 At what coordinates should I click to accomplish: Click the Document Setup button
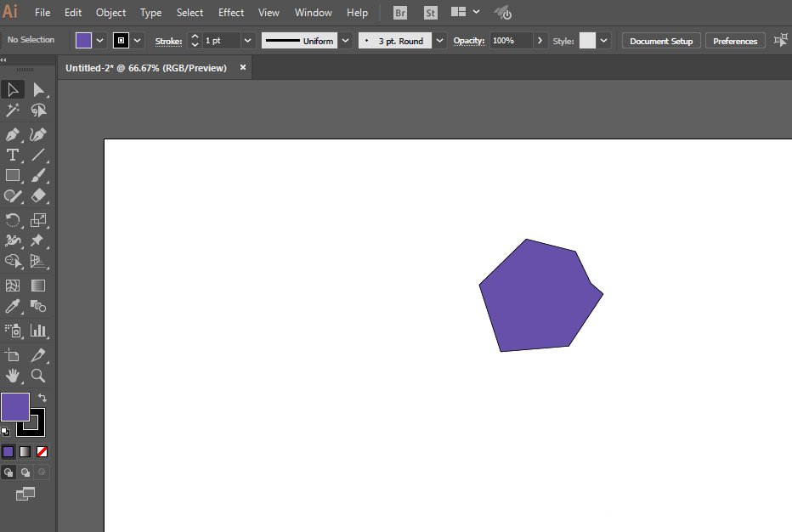coord(661,41)
